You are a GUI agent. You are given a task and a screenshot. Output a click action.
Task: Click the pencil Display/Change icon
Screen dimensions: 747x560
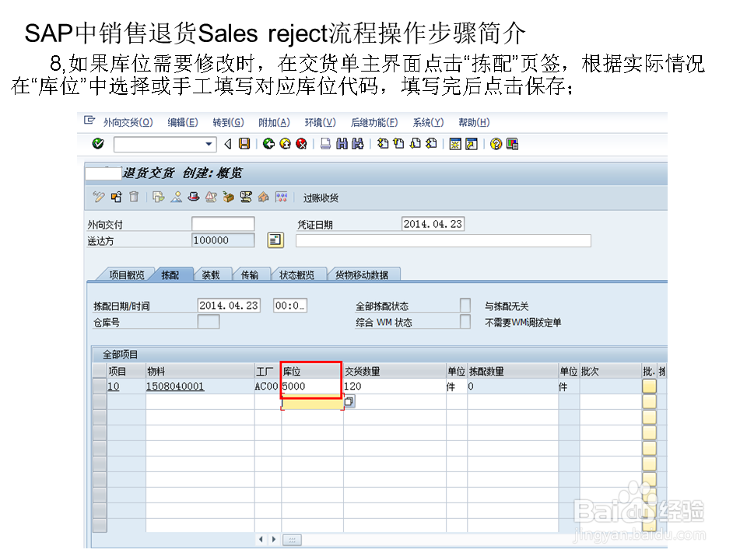click(x=99, y=197)
